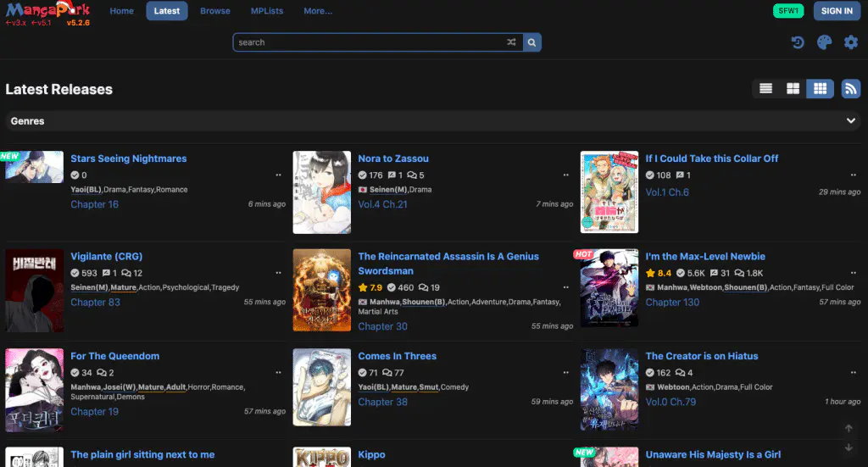Open Vigilante (CRG) Chapter 83
Image resolution: width=868 pixels, height=467 pixels.
pyautogui.click(x=95, y=302)
